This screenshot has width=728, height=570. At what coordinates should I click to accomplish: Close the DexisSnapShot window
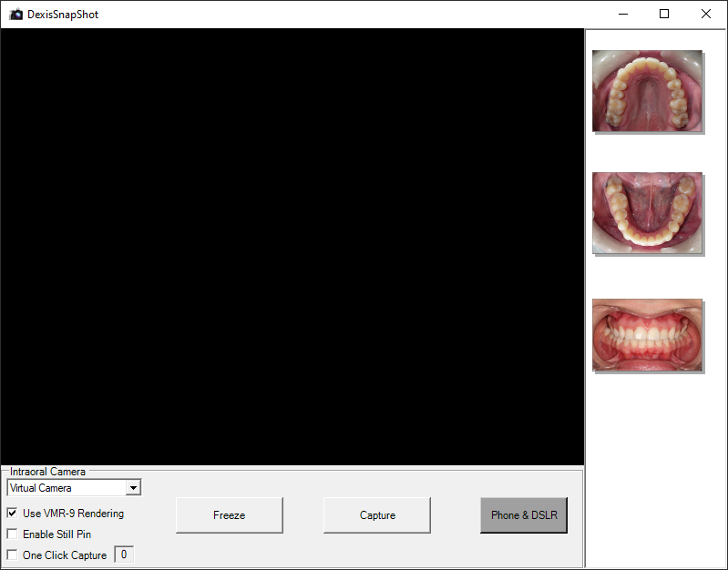pyautogui.click(x=706, y=15)
